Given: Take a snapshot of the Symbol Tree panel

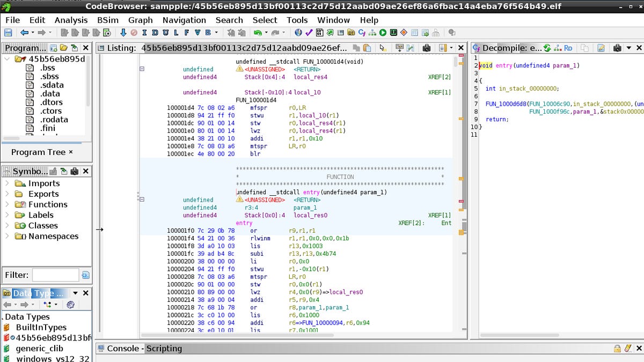Looking at the screenshot, I should 75,172.
